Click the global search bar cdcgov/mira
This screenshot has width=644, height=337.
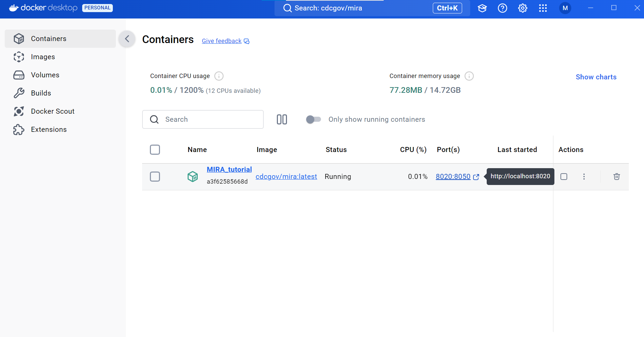point(372,8)
